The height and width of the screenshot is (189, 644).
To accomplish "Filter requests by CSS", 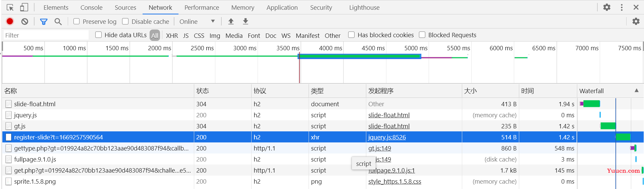I will tap(199, 35).
